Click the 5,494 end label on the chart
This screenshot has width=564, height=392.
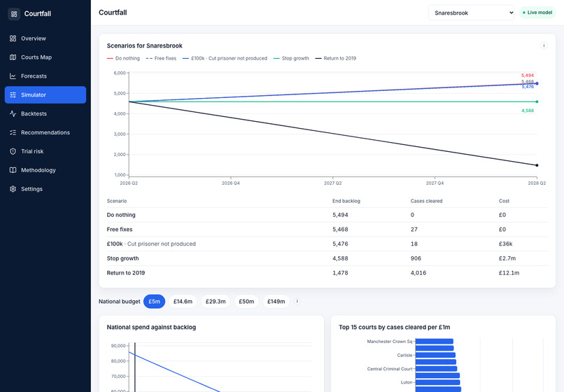(x=528, y=75)
